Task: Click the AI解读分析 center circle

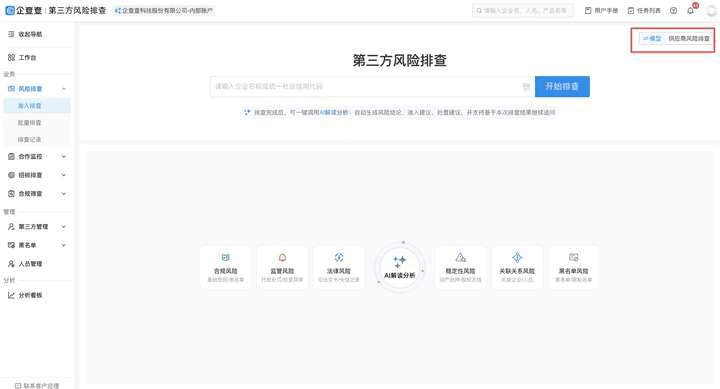Action: (x=399, y=267)
